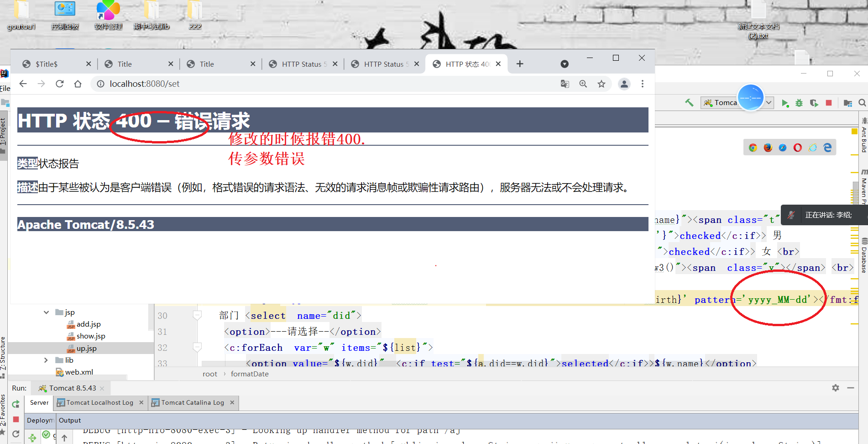Go back in the Chrome browser
The height and width of the screenshot is (444, 868).
pos(23,84)
